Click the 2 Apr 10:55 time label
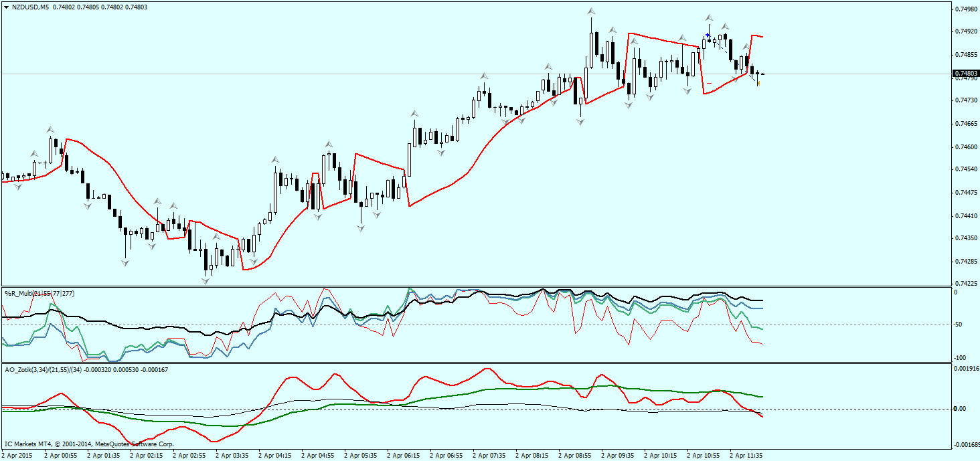Image resolution: width=980 pixels, height=461 pixels. click(x=703, y=455)
